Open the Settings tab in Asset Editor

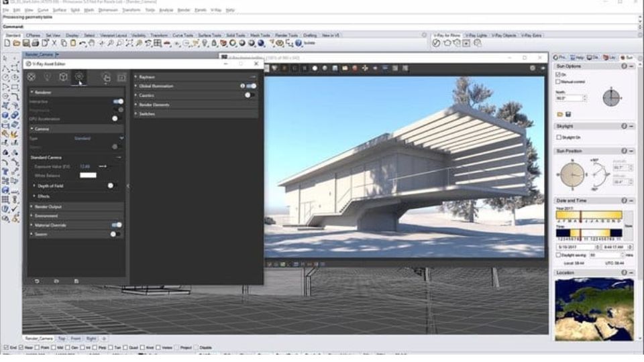79,76
